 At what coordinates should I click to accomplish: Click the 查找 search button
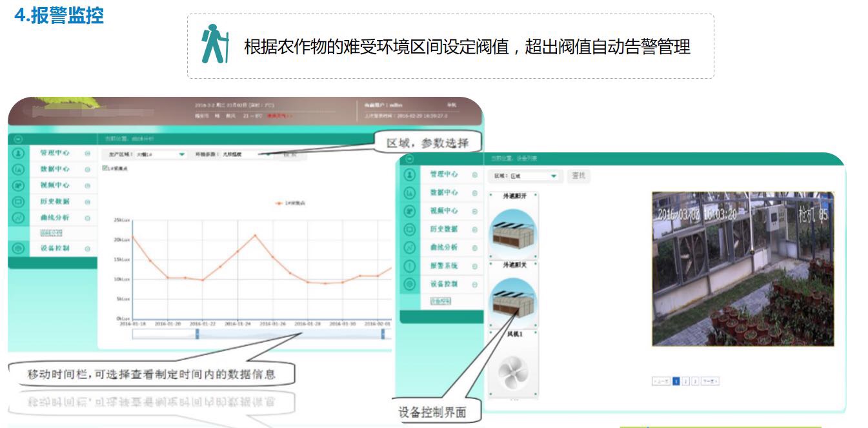(x=579, y=176)
